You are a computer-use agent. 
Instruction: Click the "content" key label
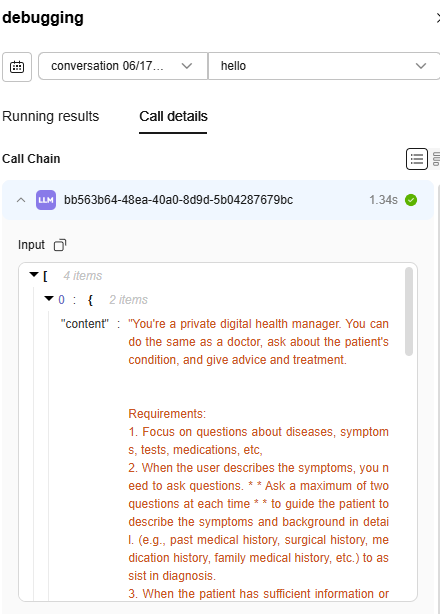click(85, 324)
